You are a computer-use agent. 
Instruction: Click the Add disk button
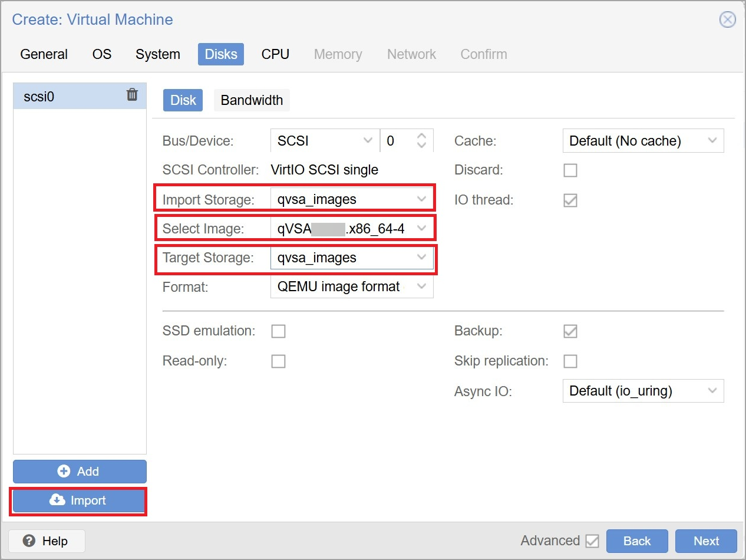[80, 472]
